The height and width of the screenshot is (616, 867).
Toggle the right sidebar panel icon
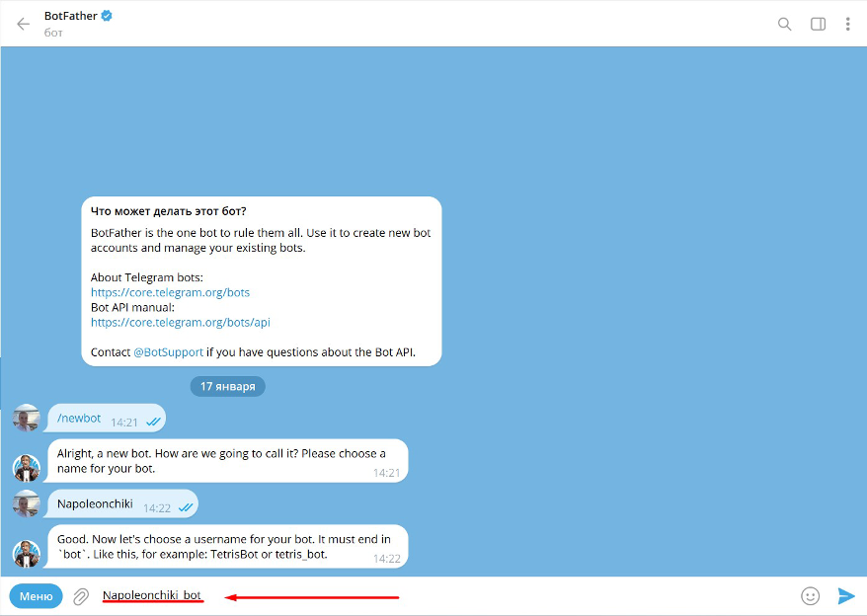coord(818,24)
